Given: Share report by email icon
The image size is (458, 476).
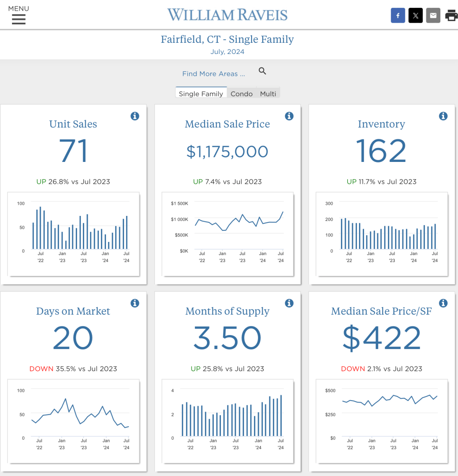Looking at the screenshot, I should [433, 16].
